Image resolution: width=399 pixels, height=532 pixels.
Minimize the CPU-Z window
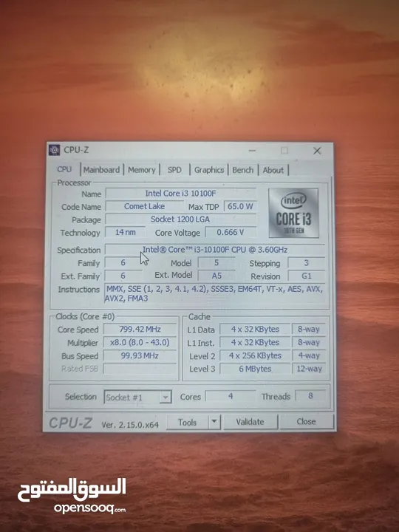(252, 150)
